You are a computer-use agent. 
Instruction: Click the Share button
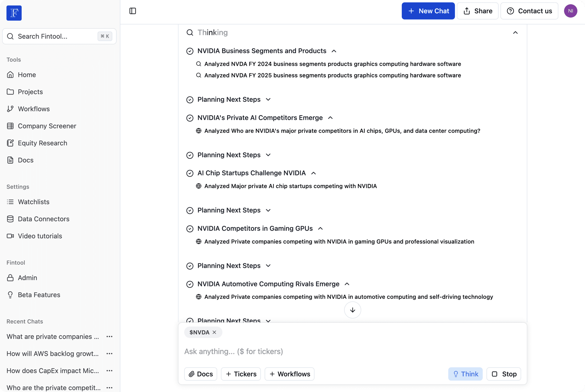coord(478,11)
